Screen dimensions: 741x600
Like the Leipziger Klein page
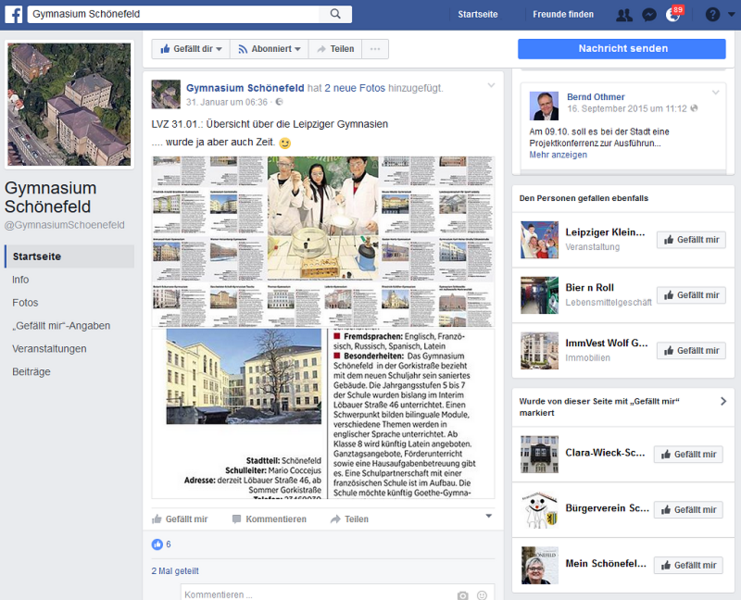tap(691, 240)
